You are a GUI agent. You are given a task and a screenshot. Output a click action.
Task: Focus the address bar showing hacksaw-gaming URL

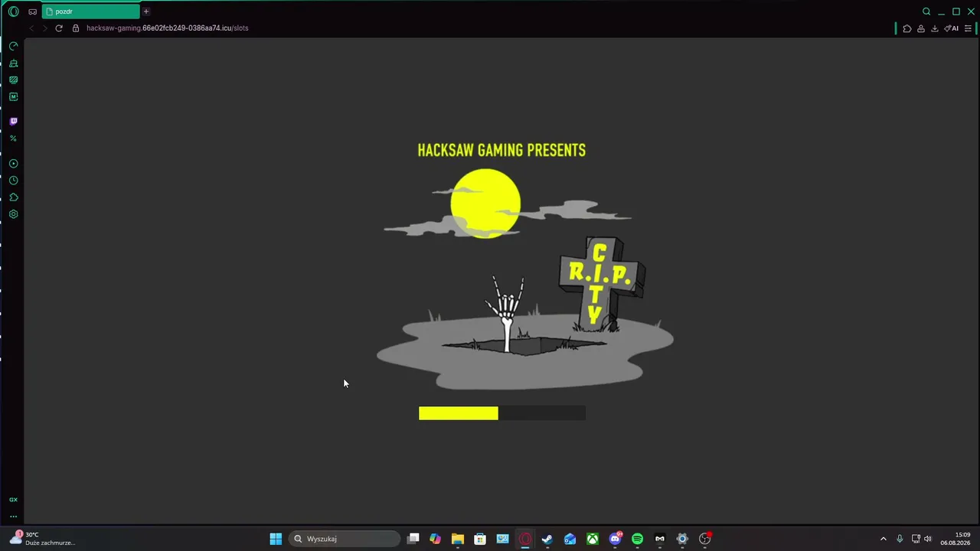point(168,28)
